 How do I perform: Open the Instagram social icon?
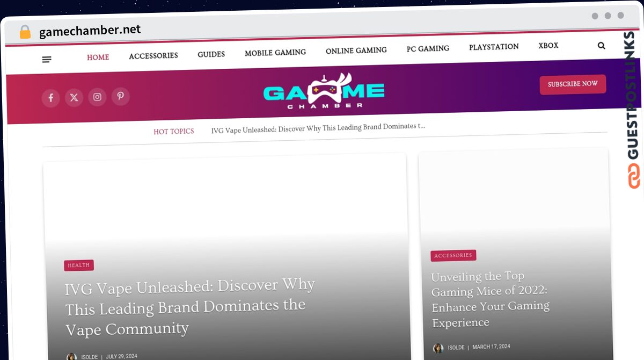97,97
